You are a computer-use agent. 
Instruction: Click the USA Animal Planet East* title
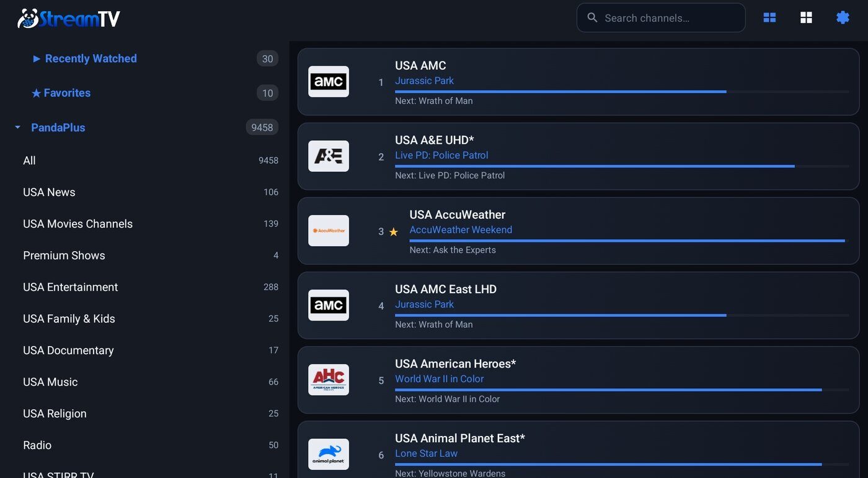pyautogui.click(x=460, y=438)
